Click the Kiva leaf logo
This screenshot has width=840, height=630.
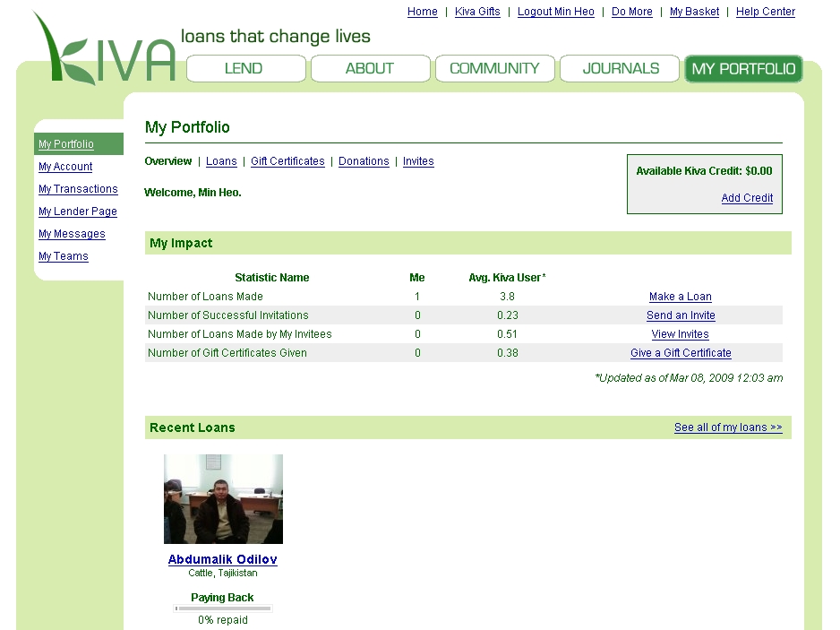103,48
